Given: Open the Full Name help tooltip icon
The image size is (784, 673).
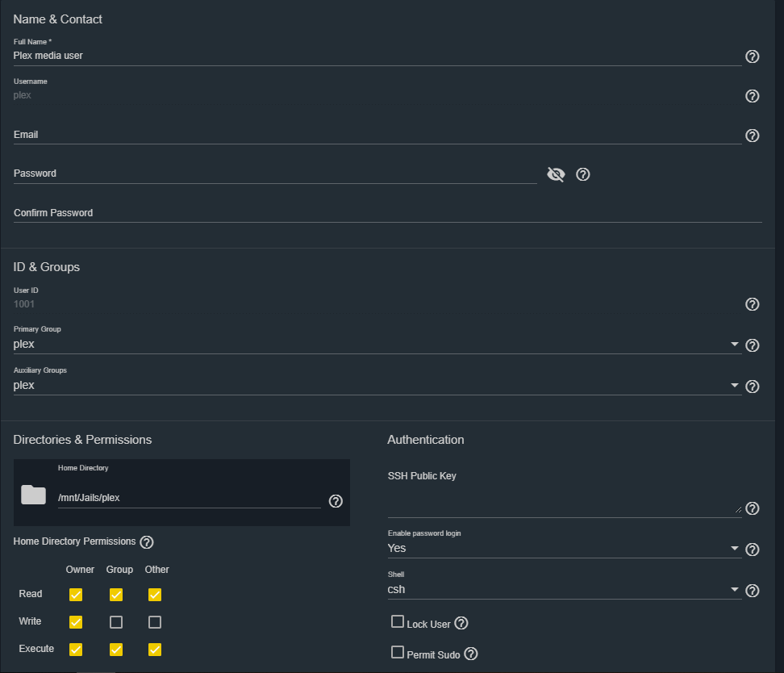Looking at the screenshot, I should click(x=752, y=56).
